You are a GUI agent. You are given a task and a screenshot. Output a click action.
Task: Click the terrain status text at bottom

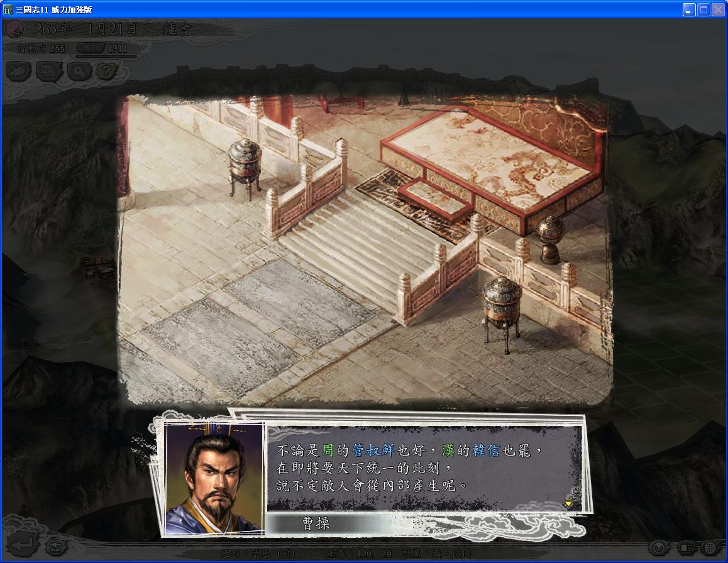pyautogui.click(x=258, y=553)
